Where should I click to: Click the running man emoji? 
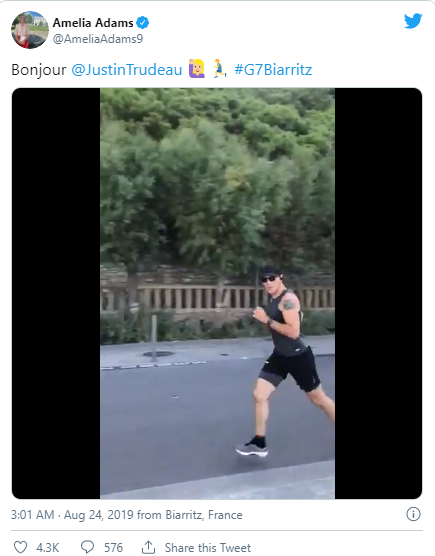tap(219, 69)
